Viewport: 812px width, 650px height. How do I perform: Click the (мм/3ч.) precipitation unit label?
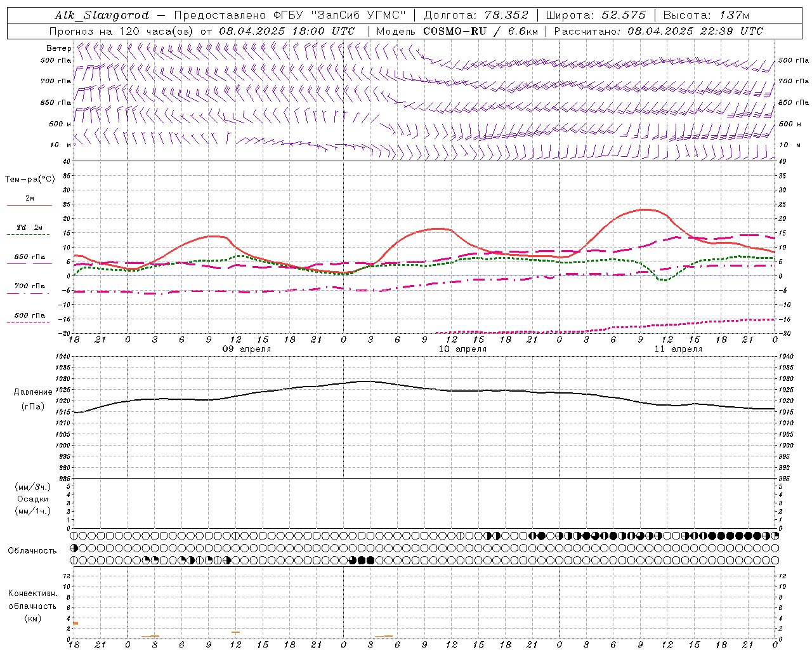coord(33,487)
